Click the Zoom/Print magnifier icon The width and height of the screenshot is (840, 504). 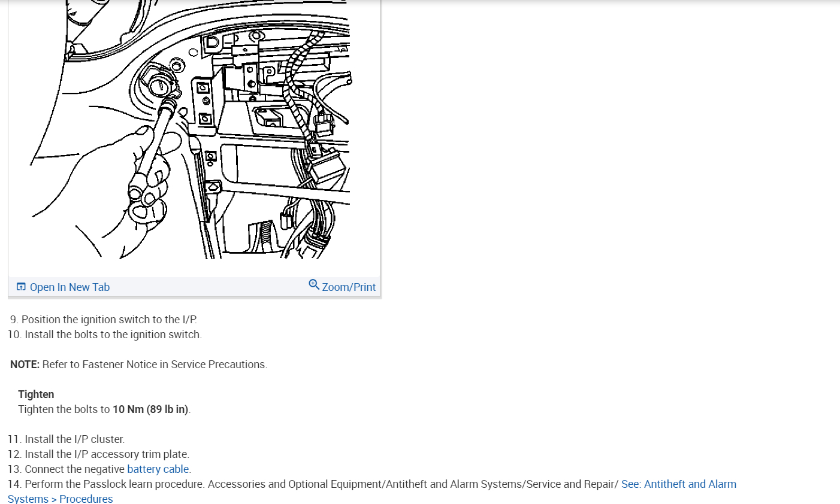[314, 284]
